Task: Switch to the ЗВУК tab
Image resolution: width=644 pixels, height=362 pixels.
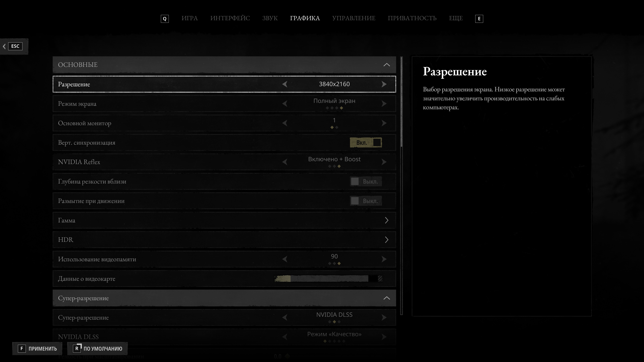Action: click(270, 18)
